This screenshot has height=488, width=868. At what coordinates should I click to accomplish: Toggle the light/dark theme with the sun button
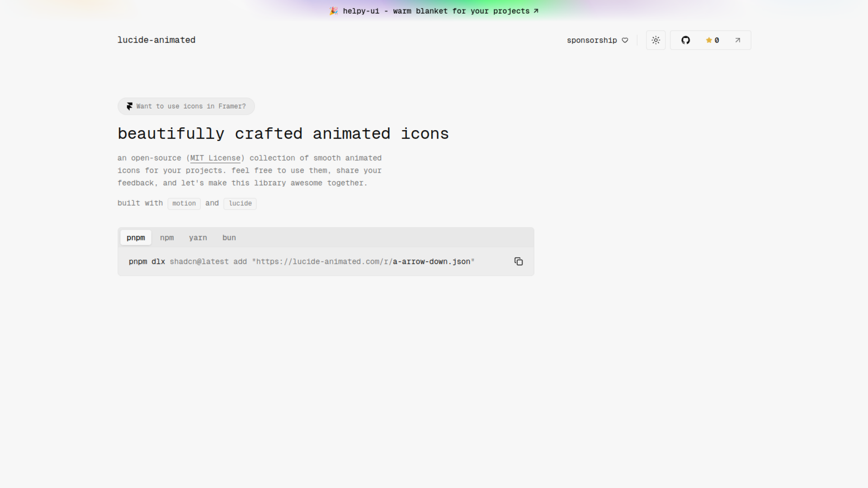[x=656, y=40]
